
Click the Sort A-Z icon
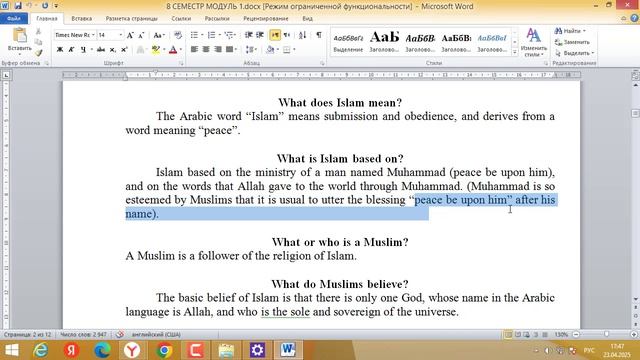(x=302, y=36)
